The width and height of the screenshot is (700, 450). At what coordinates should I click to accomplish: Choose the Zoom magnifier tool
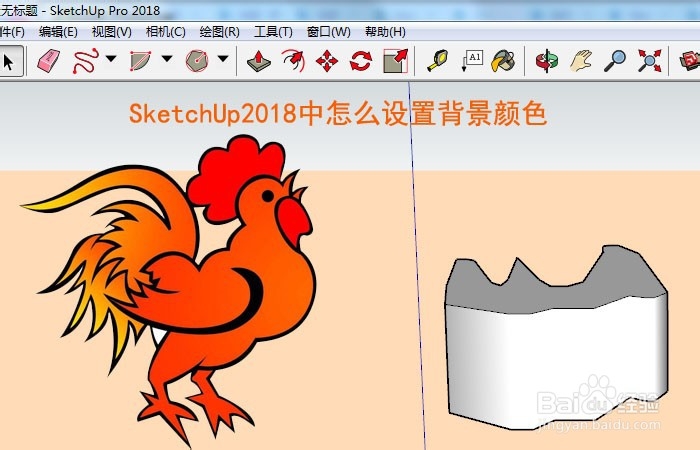pos(615,61)
